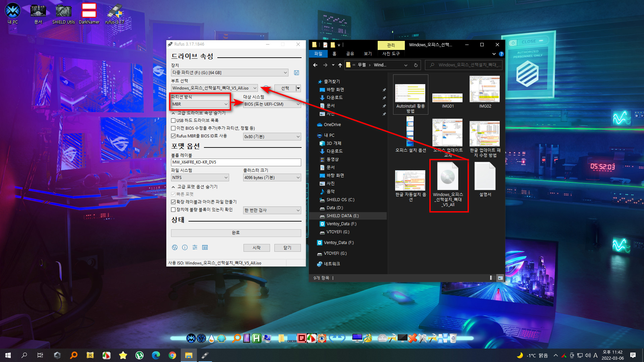Open the 0x80 (기본) BIOS ID dropdown

coord(272,137)
